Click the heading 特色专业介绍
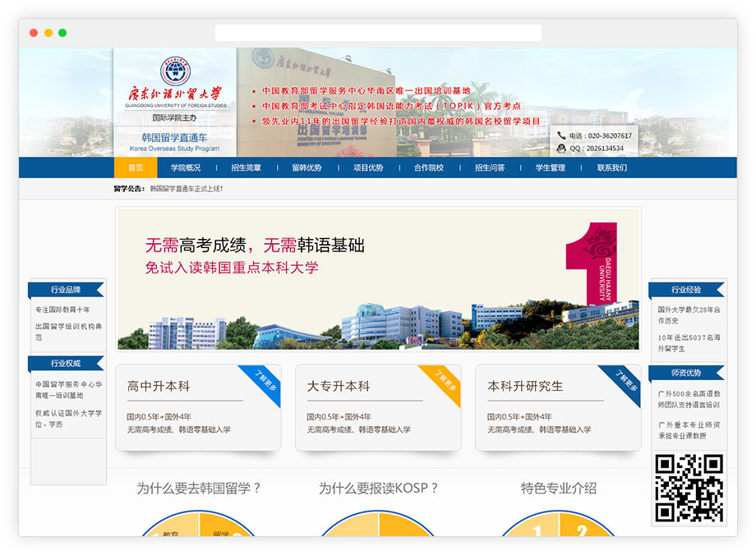This screenshot has height=555, width=756. click(x=558, y=488)
